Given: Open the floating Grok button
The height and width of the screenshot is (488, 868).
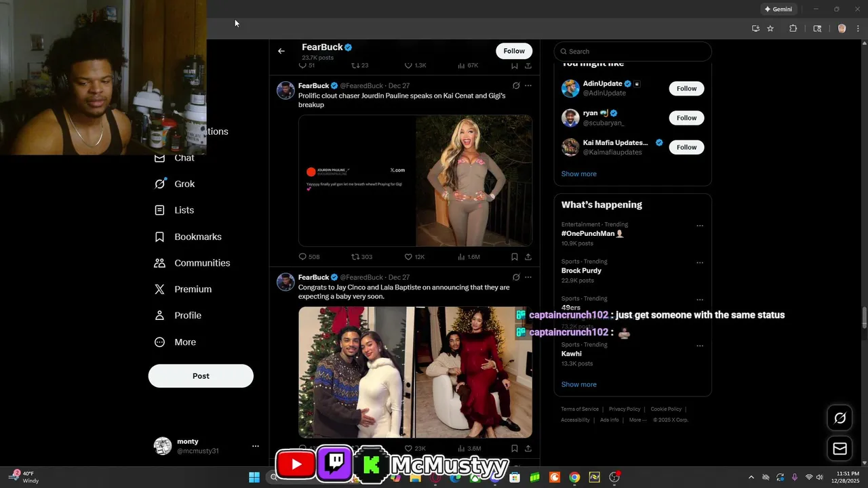Looking at the screenshot, I should (x=840, y=418).
